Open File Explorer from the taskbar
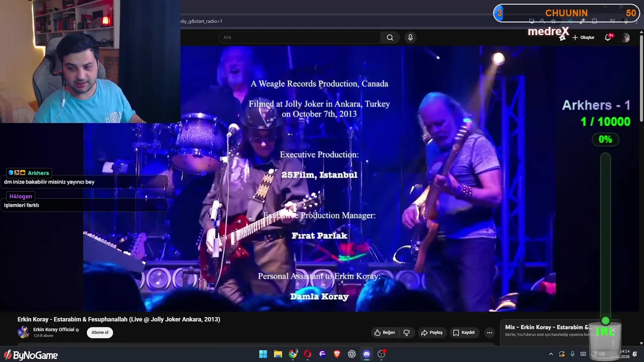Screen dimensions: 644x362 click(278, 354)
